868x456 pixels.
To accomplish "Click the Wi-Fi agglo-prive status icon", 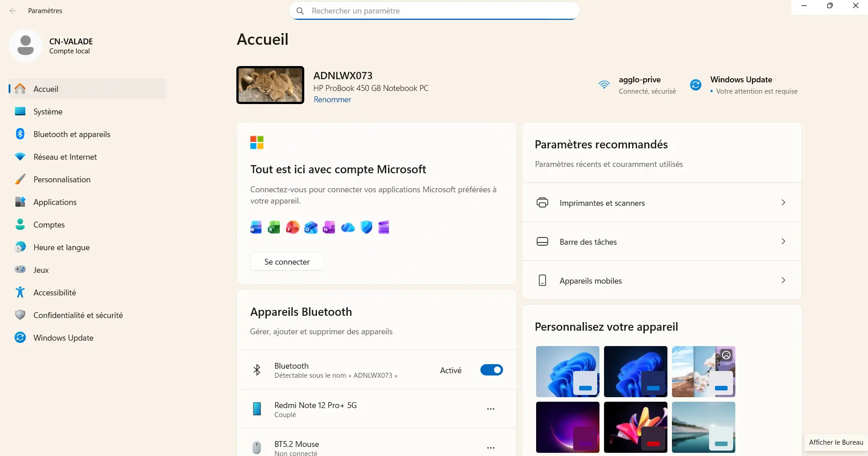I will click(x=604, y=85).
